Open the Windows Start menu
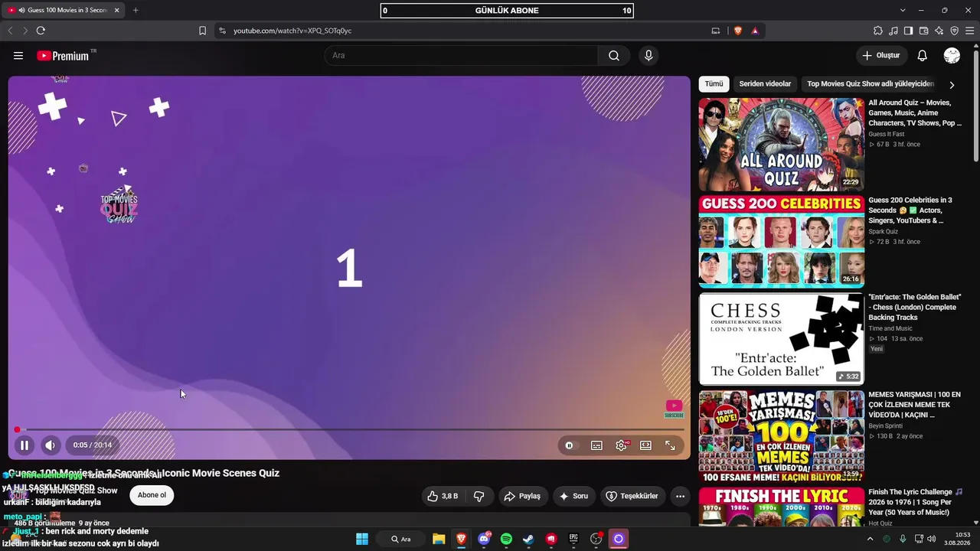The image size is (980, 551). coord(362,539)
